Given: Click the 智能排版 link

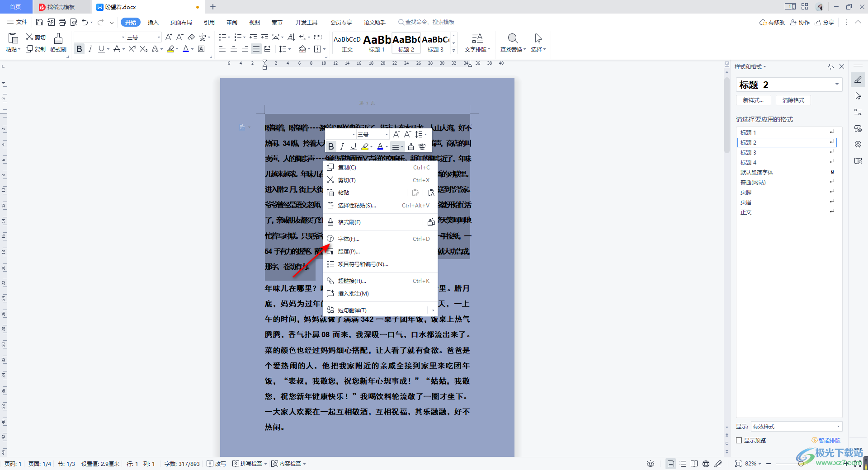Looking at the screenshot, I should point(826,440).
